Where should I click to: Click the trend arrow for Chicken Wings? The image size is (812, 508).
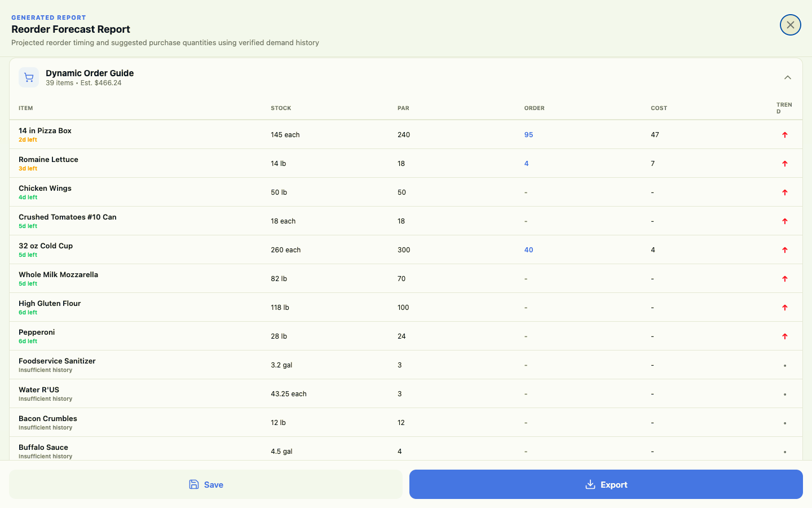point(784,192)
